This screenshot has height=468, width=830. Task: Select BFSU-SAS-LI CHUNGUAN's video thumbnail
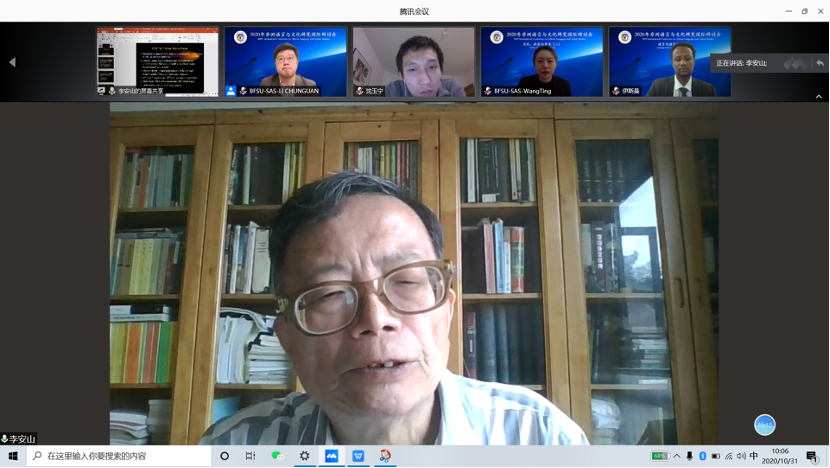[285, 61]
